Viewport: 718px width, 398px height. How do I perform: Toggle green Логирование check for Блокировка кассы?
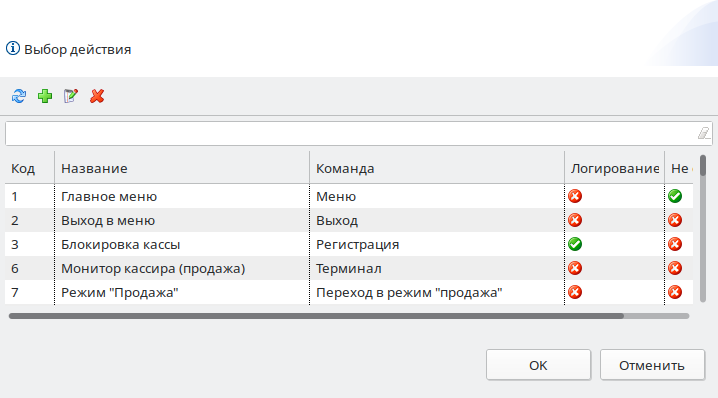(575, 244)
